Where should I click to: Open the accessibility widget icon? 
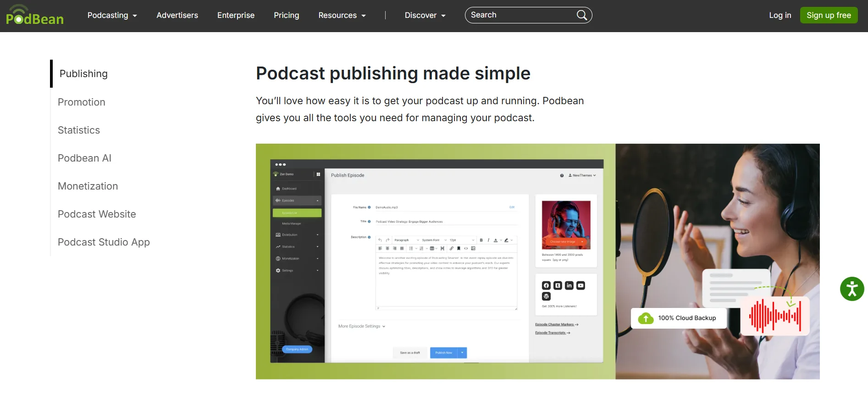pyautogui.click(x=852, y=289)
